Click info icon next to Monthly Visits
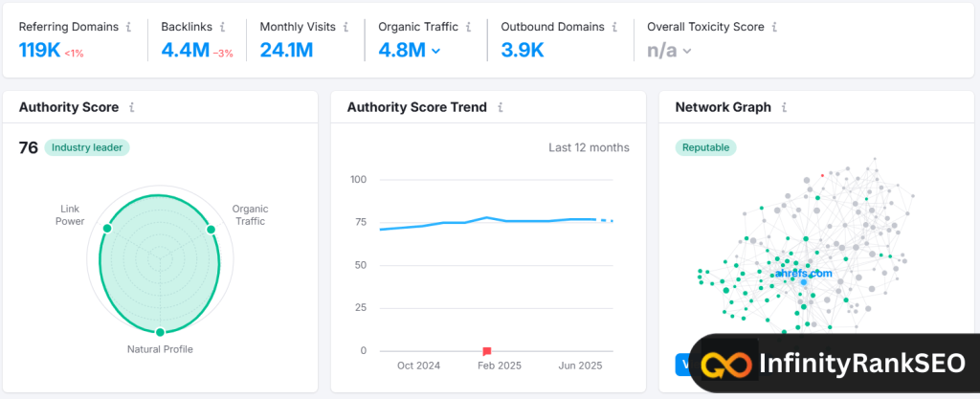The width and height of the screenshot is (980, 399). tap(345, 27)
